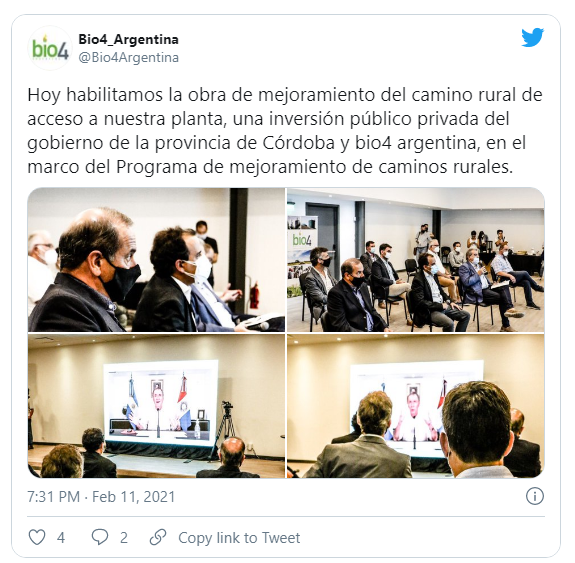Open photo of seated audience with bio4 banner
This screenshot has height=563, width=575.
point(415,260)
